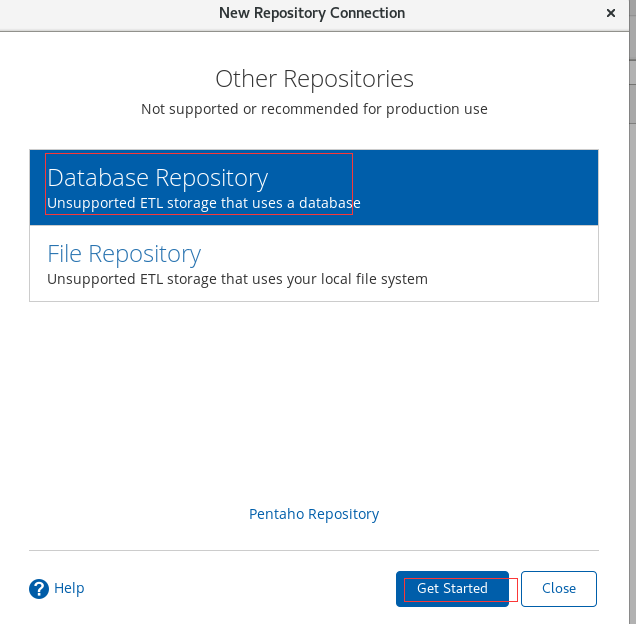Image resolution: width=636 pixels, height=624 pixels.
Task: Open the Pentaho Repository link
Action: click(314, 514)
